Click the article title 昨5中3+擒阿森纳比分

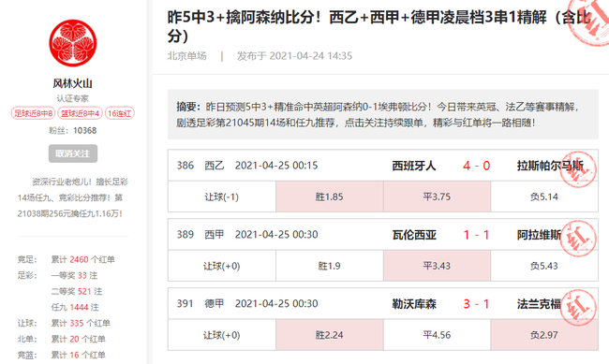(379, 26)
